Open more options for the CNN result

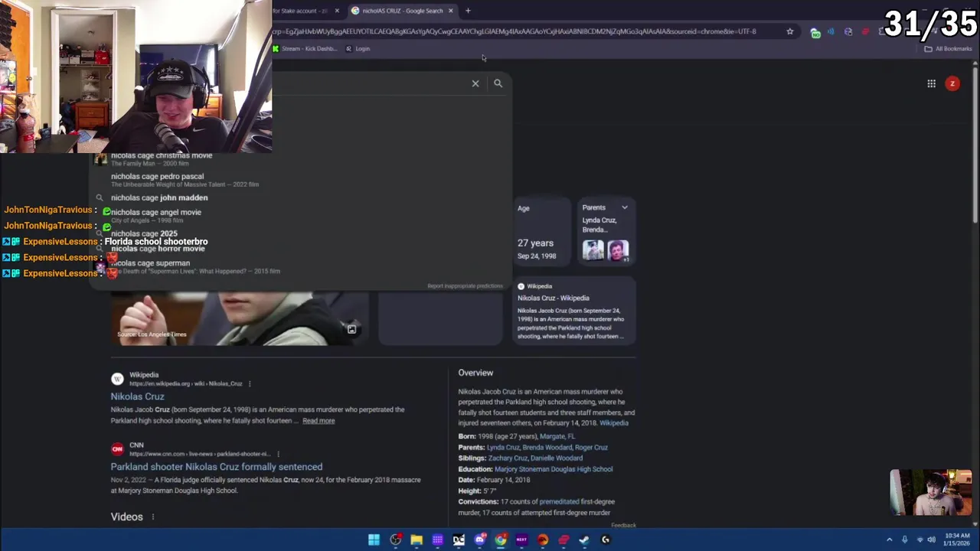pyautogui.click(x=278, y=454)
